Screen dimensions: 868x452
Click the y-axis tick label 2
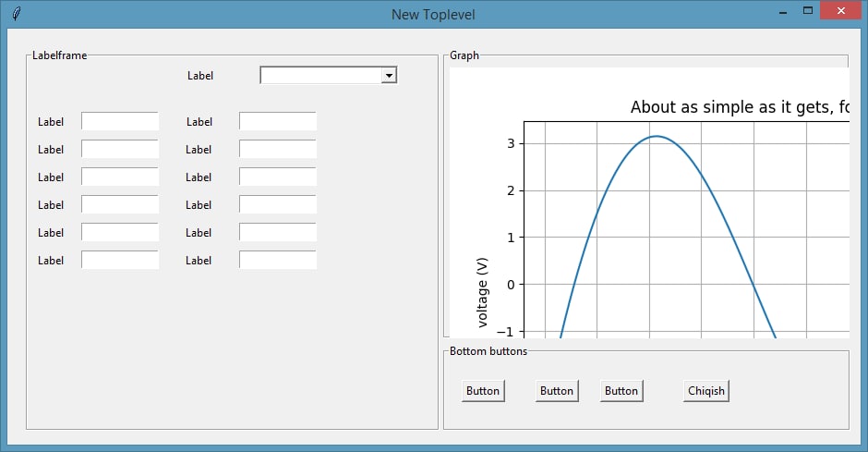point(511,190)
